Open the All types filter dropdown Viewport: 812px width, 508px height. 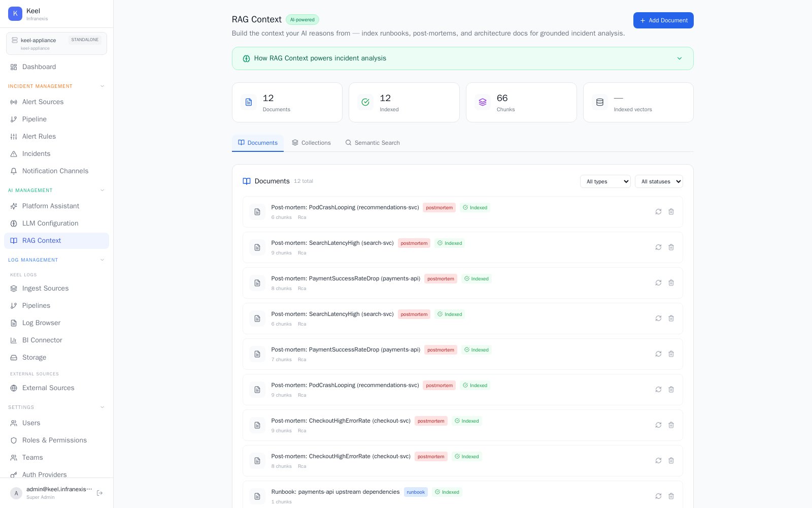point(605,181)
